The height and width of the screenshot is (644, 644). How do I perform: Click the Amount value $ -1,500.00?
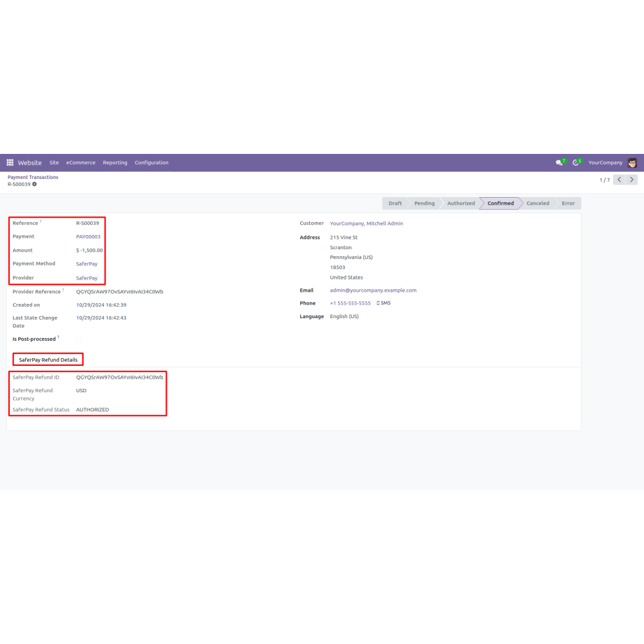click(x=89, y=250)
